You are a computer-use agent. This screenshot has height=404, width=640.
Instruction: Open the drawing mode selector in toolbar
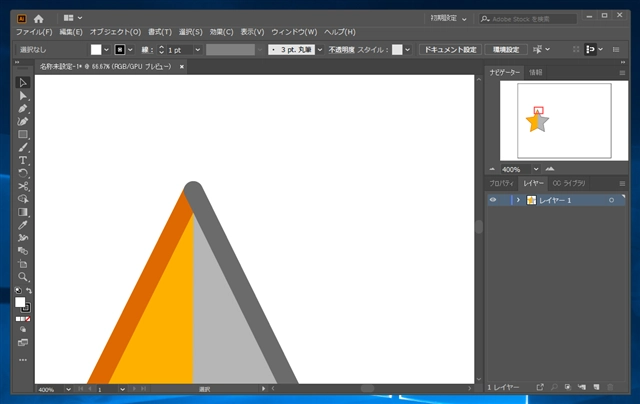pos(23,329)
